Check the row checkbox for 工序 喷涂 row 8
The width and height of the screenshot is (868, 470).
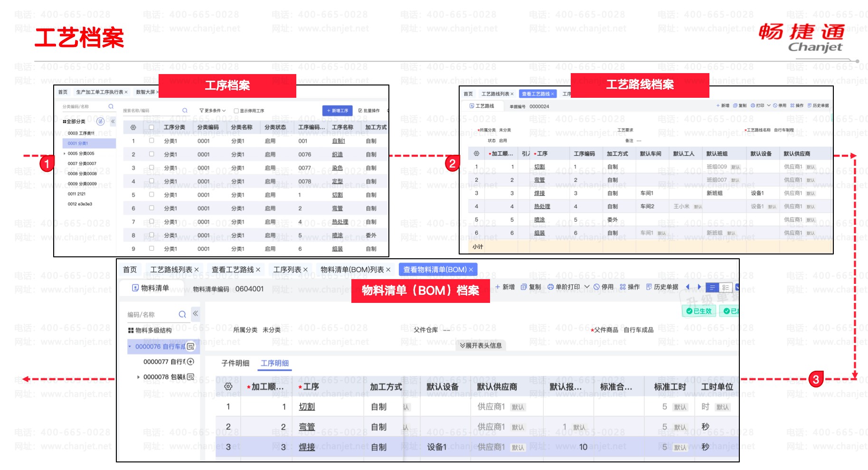(151, 235)
